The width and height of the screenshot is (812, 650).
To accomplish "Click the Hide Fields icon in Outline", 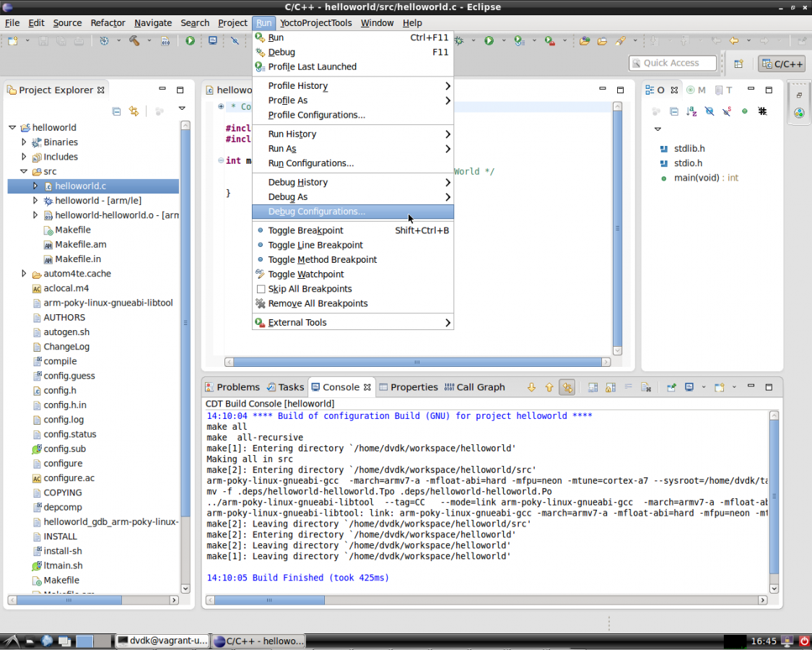I will click(710, 111).
